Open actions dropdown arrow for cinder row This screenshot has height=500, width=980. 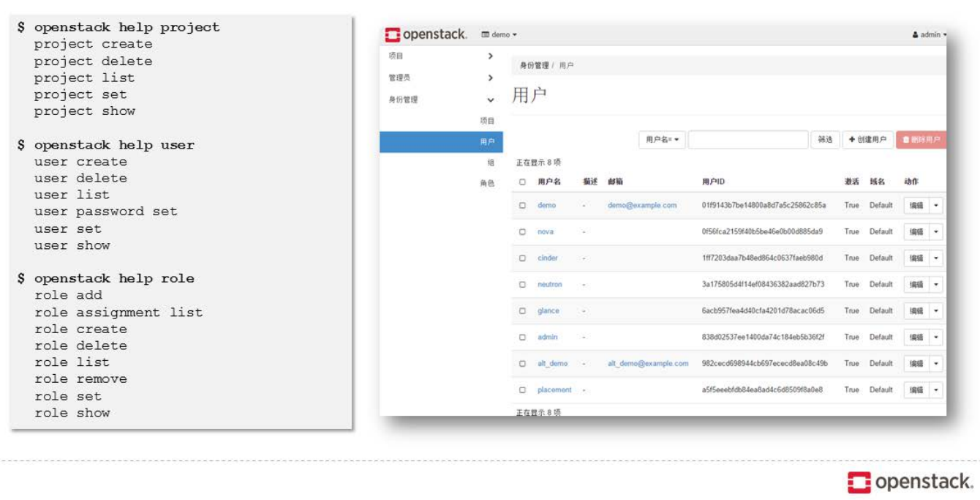936,258
